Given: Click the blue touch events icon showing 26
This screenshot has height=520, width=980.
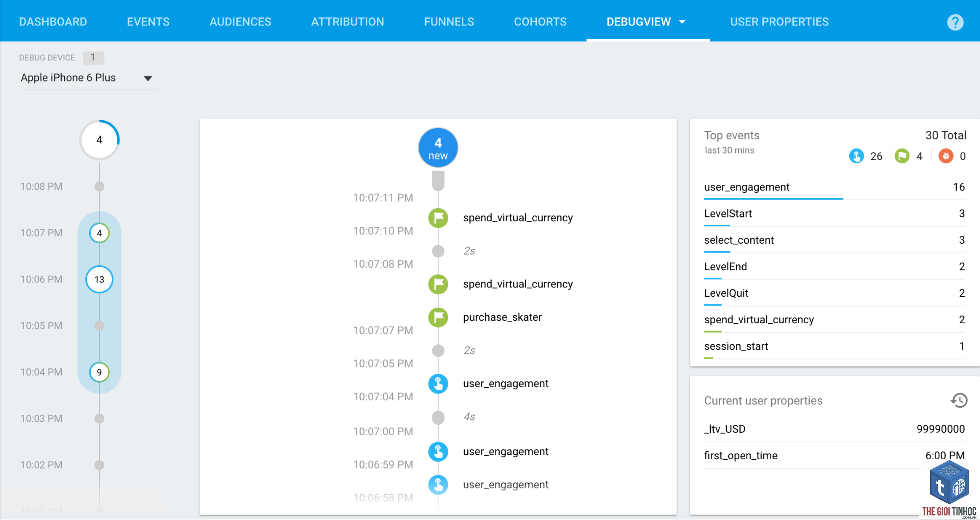Looking at the screenshot, I should [x=856, y=156].
